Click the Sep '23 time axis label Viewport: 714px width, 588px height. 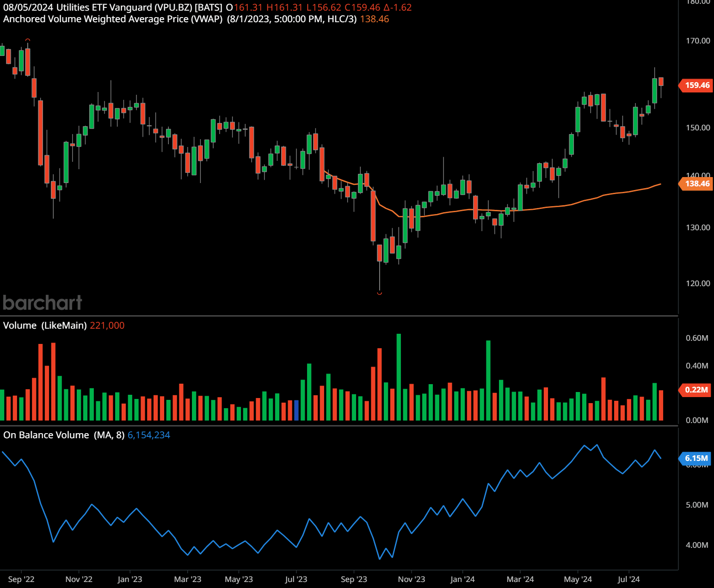coord(354,579)
